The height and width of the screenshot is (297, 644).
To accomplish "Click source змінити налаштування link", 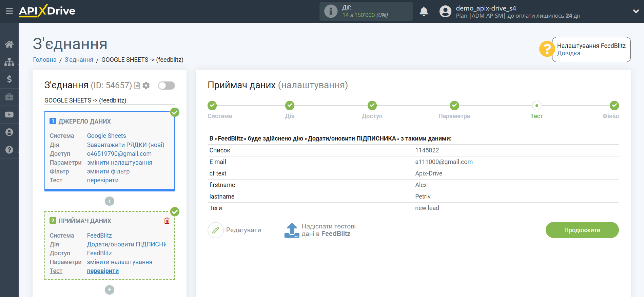I will (119, 163).
